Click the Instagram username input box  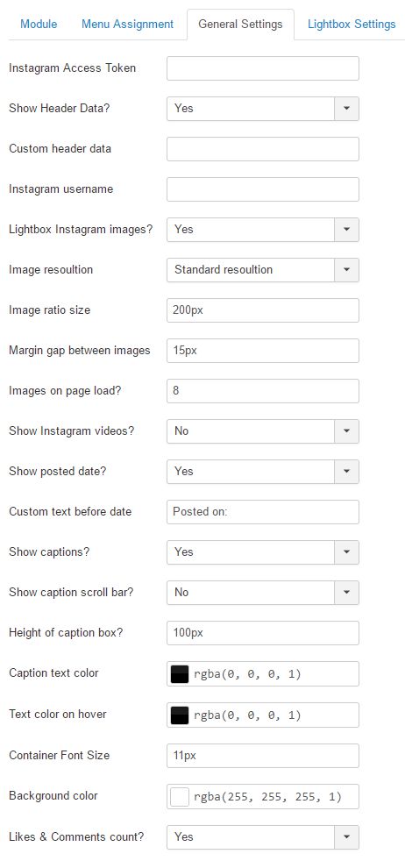263,189
